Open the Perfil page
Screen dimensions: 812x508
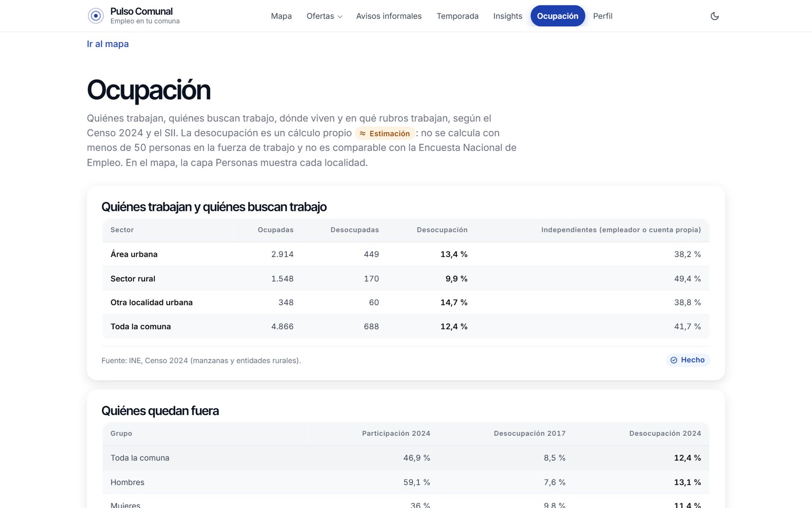pyautogui.click(x=603, y=16)
